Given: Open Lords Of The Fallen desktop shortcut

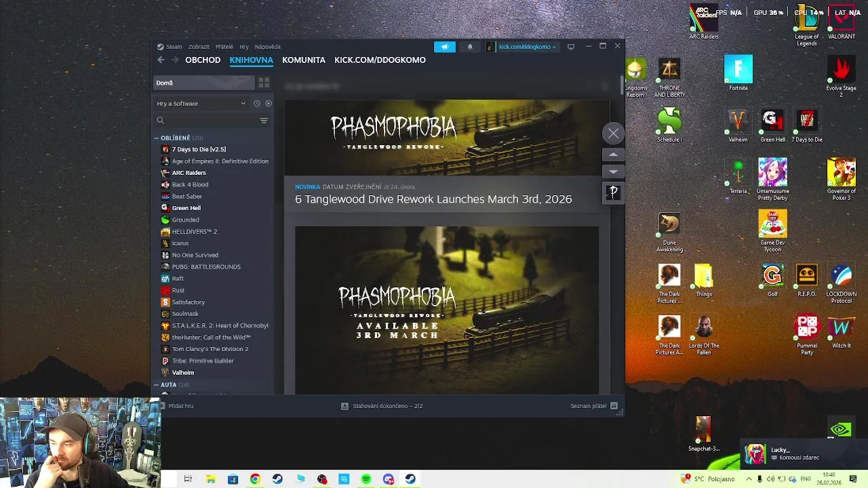Looking at the screenshot, I should 704,334.
